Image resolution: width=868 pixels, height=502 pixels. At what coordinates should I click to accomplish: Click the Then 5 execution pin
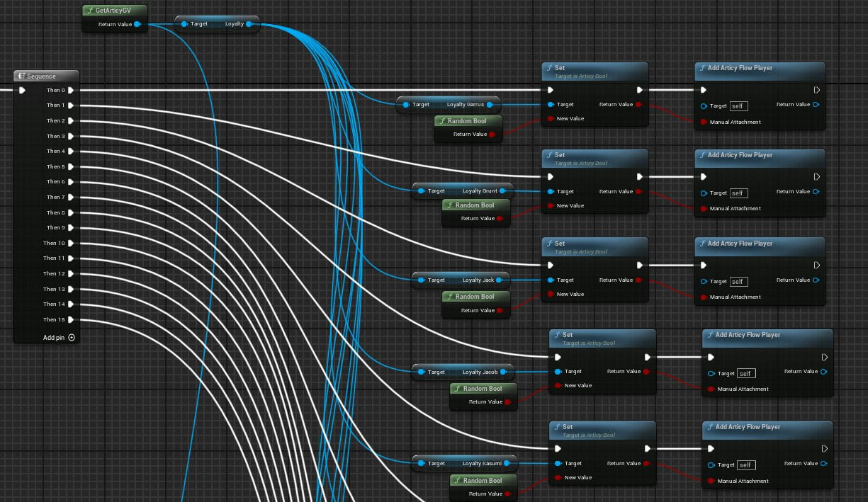pos(71,166)
